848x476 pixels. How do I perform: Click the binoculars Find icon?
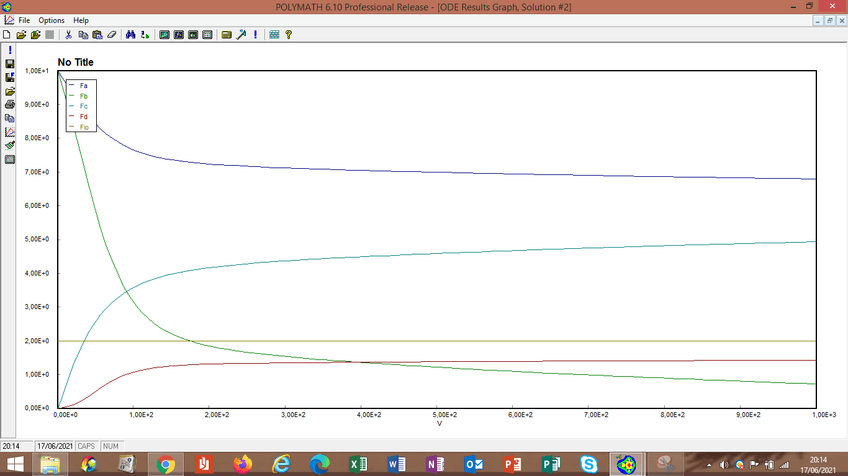click(131, 34)
